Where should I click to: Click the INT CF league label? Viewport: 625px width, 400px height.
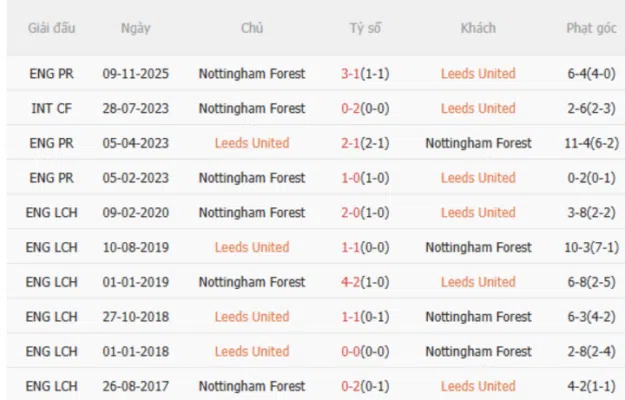(x=48, y=108)
